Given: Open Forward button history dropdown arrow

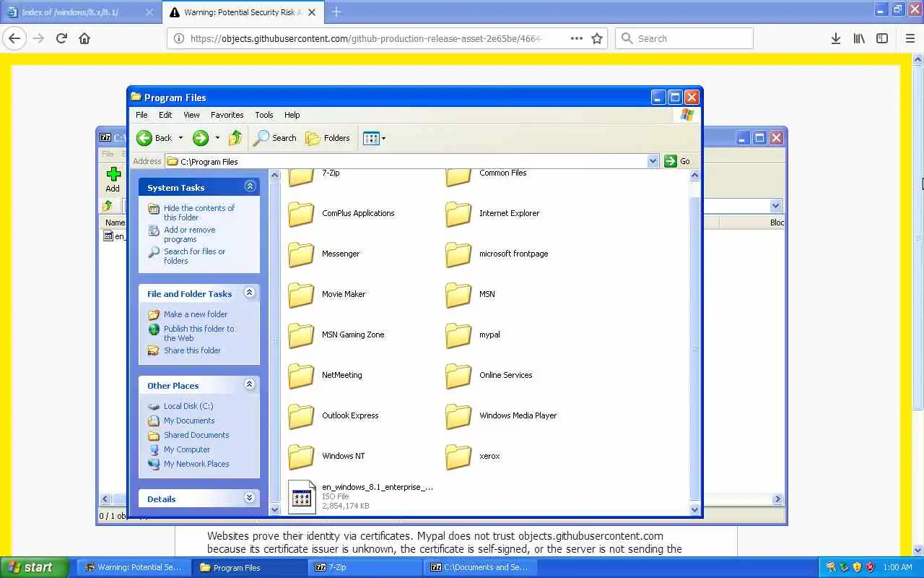Looking at the screenshot, I should (x=217, y=138).
